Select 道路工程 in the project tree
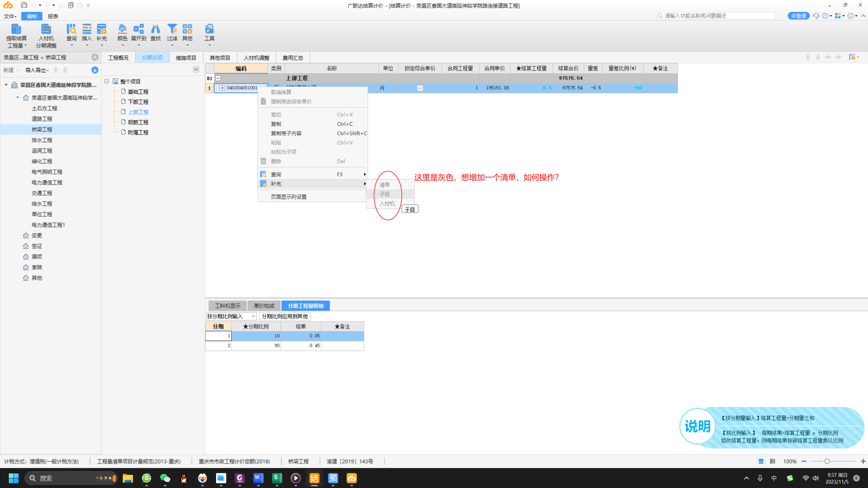Image resolution: width=868 pixels, height=488 pixels. (42, 119)
